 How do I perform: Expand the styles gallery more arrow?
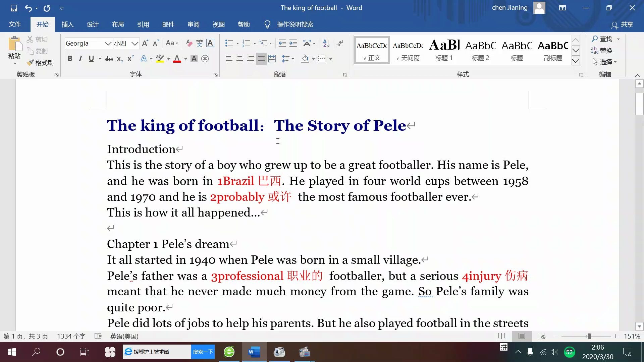tap(576, 61)
